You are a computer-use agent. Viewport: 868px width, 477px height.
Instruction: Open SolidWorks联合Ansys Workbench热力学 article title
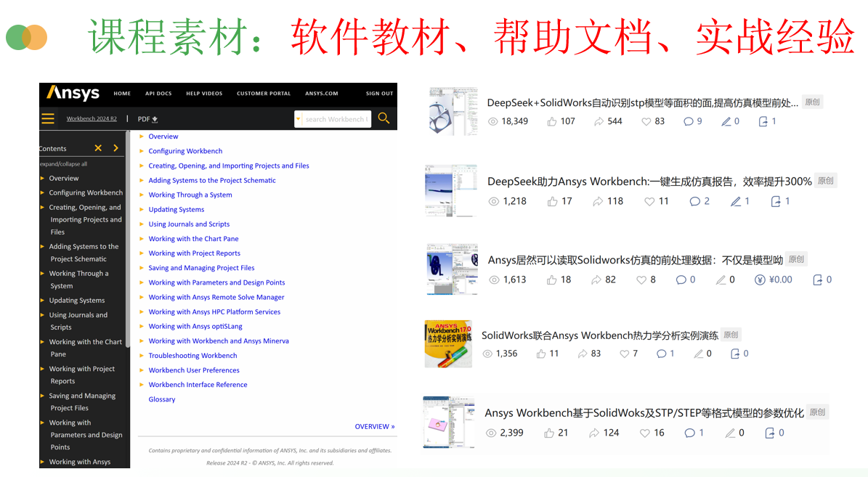click(599, 335)
